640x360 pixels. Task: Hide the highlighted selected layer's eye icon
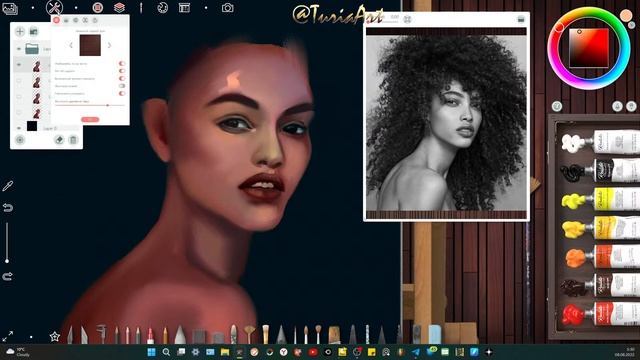19,65
